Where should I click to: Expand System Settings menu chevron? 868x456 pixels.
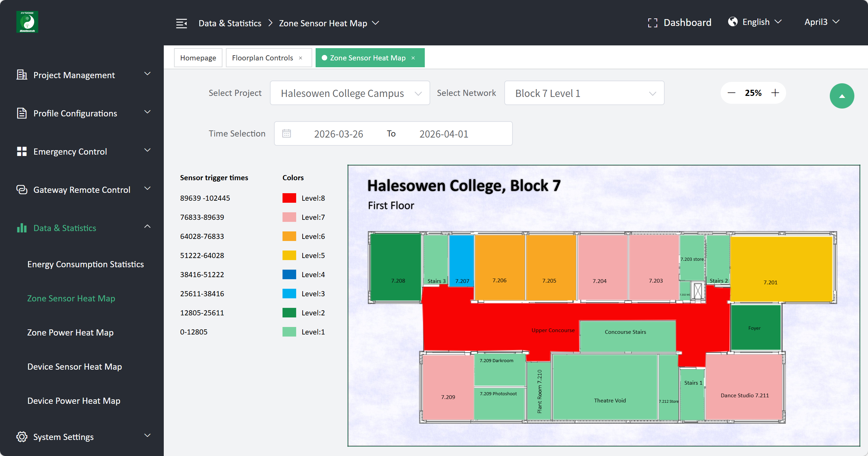point(147,436)
